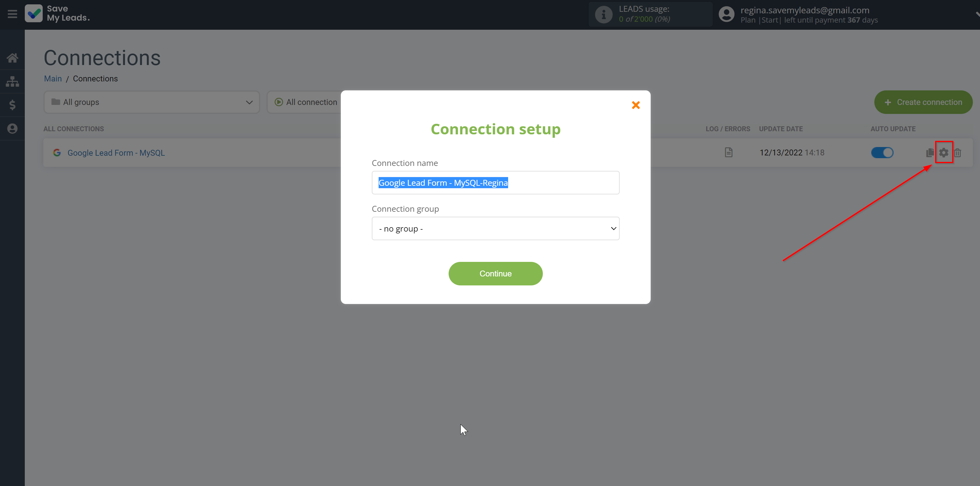Click the AUTO UPDATE column header
The image size is (980, 486).
pyautogui.click(x=893, y=129)
